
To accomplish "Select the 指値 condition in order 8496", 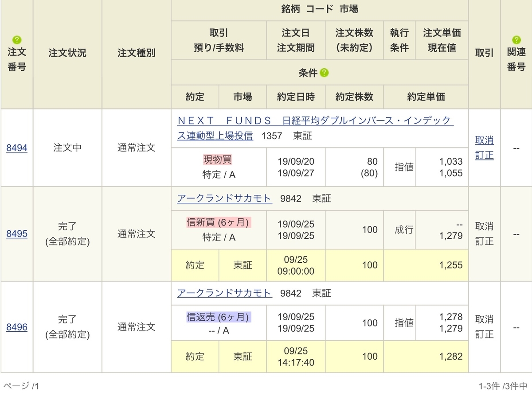I will (404, 323).
